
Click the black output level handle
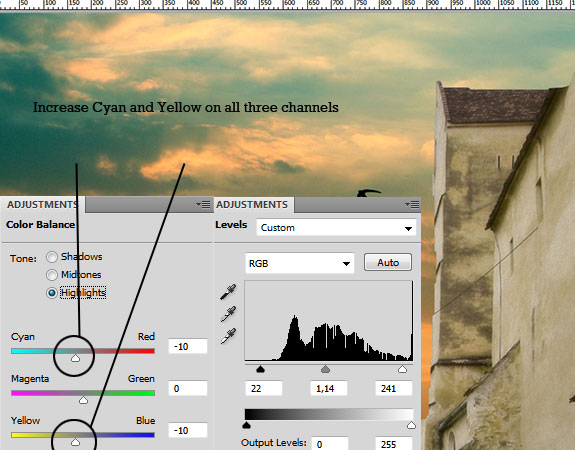(x=246, y=425)
